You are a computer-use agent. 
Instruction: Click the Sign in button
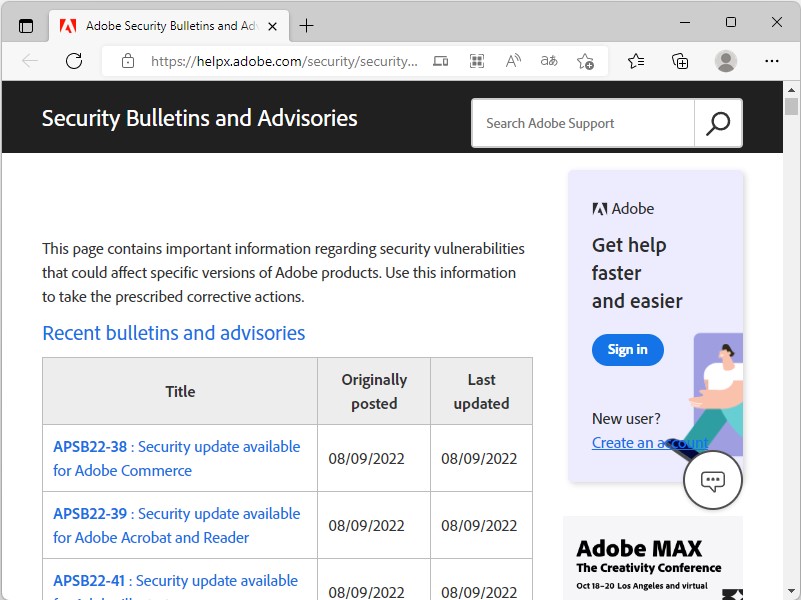click(627, 349)
